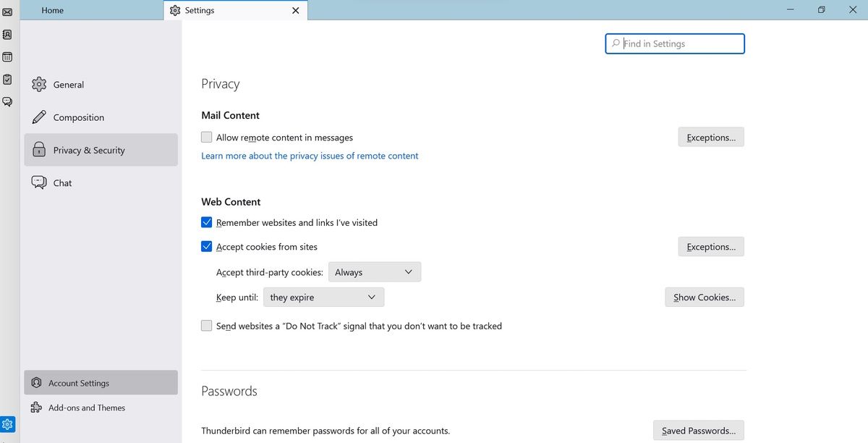Click the Settings gear at bottom of spaces toolbar
The image size is (868, 443).
pos(7,423)
